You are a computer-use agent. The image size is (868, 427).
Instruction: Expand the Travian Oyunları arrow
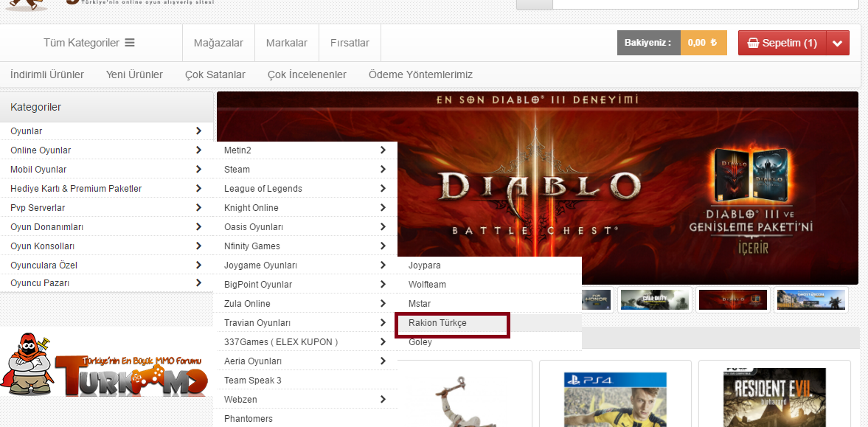(383, 323)
